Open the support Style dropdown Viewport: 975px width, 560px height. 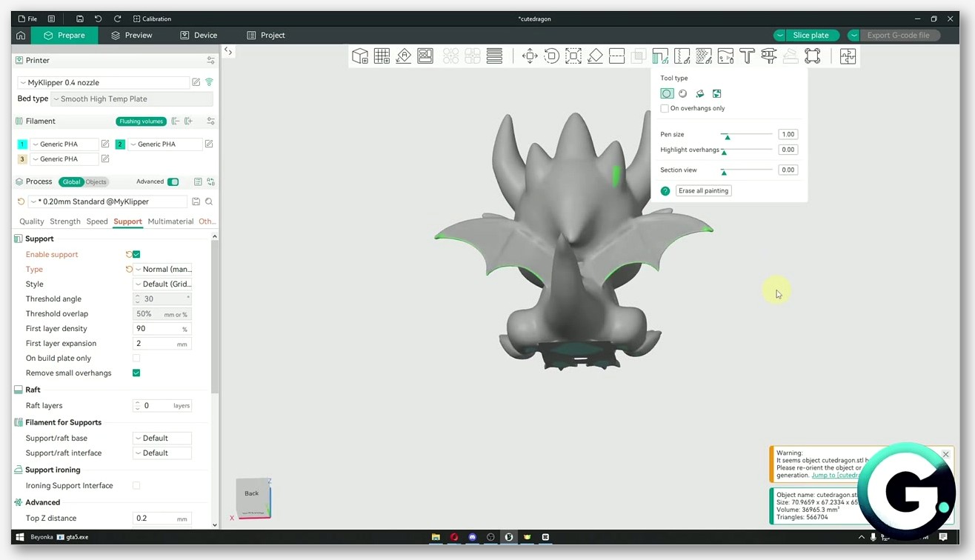point(162,284)
